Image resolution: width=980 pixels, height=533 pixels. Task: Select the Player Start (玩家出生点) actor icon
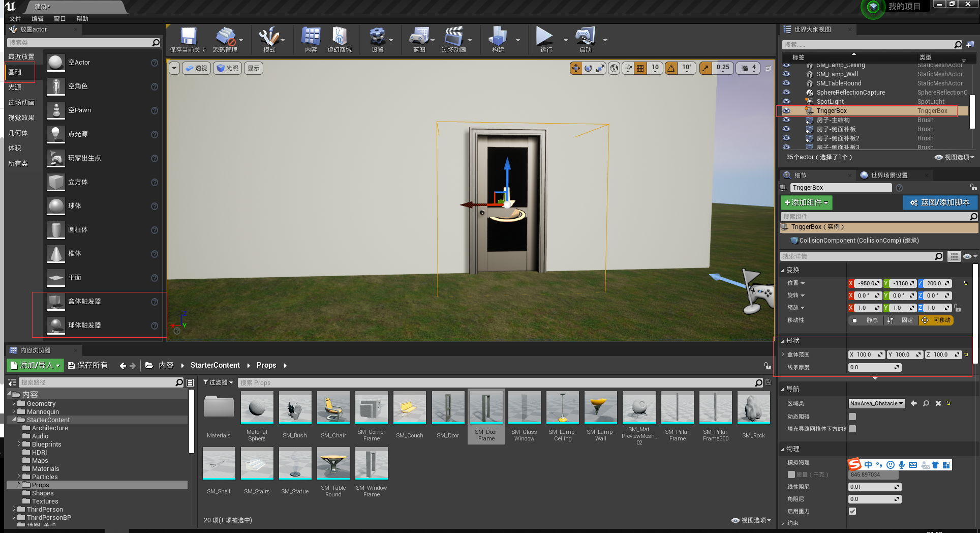[x=56, y=158]
